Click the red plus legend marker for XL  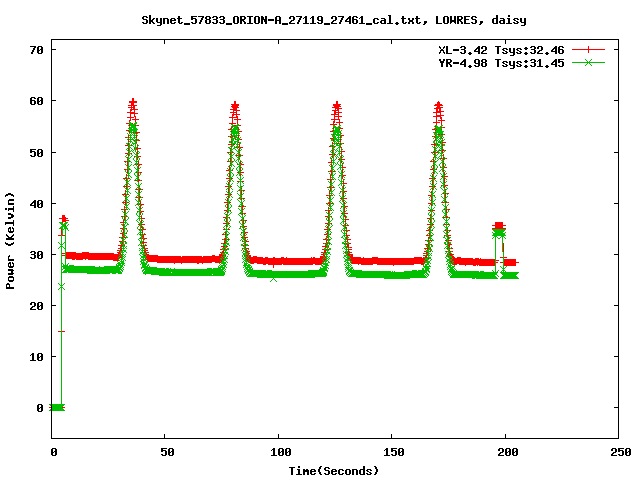click(x=588, y=50)
